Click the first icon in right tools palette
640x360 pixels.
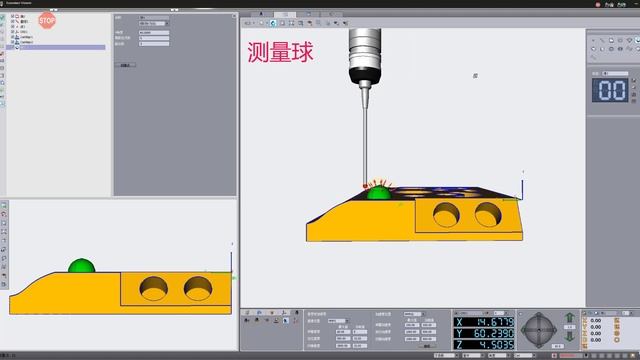coord(593,40)
